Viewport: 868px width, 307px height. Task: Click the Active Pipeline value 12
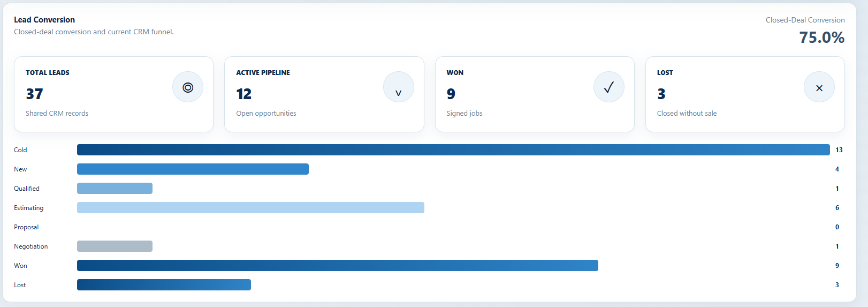[x=244, y=94]
